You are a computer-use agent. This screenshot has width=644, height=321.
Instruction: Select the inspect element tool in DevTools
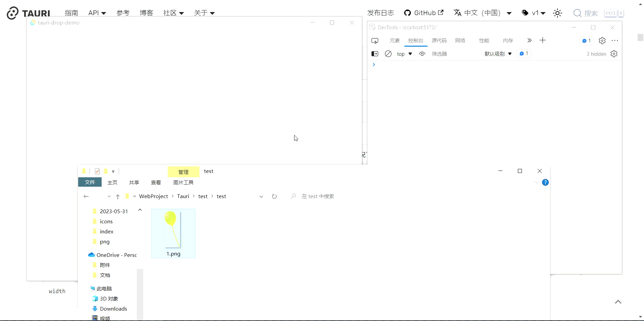(375, 40)
